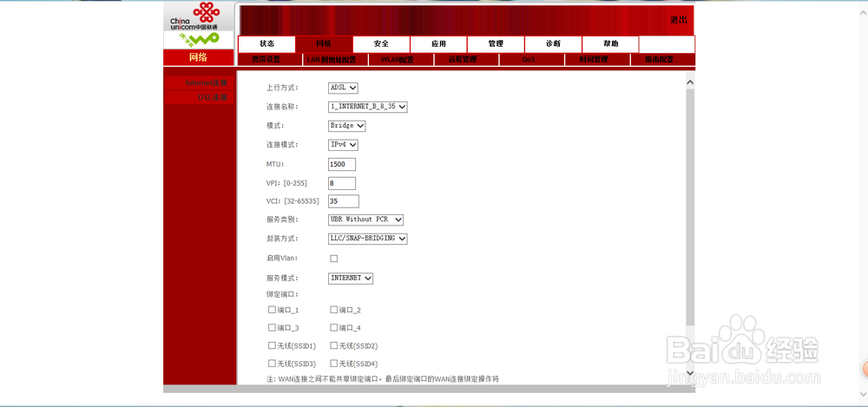The height and width of the screenshot is (407, 868).
Task: Open the 应用 tab
Action: [439, 44]
